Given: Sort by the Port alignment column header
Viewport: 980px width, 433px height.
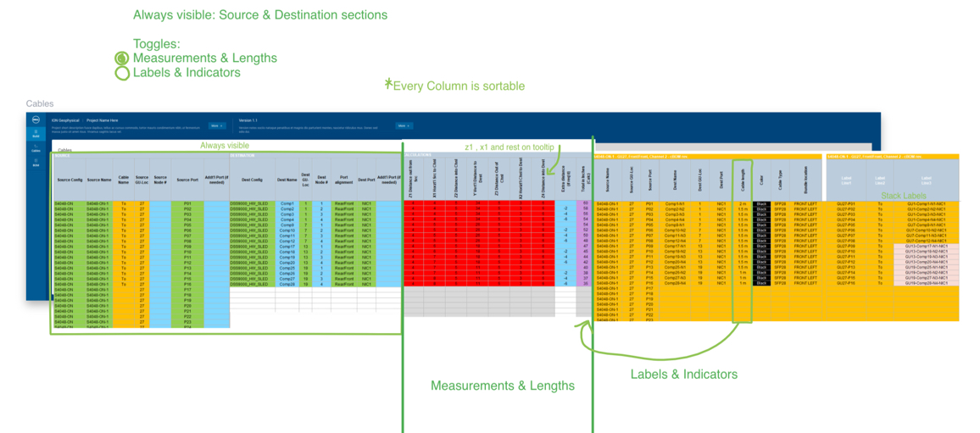Looking at the screenshot, I should pyautogui.click(x=343, y=180).
